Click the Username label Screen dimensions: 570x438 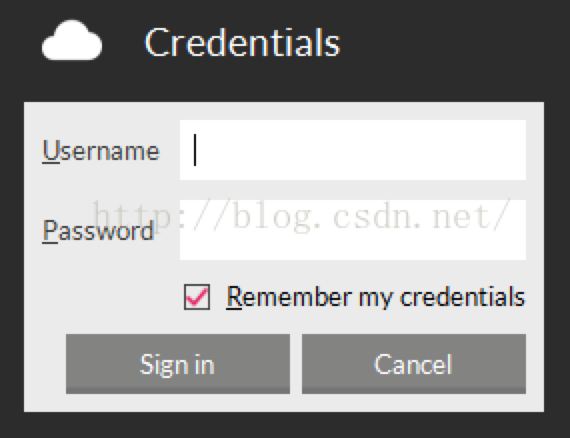point(101,151)
